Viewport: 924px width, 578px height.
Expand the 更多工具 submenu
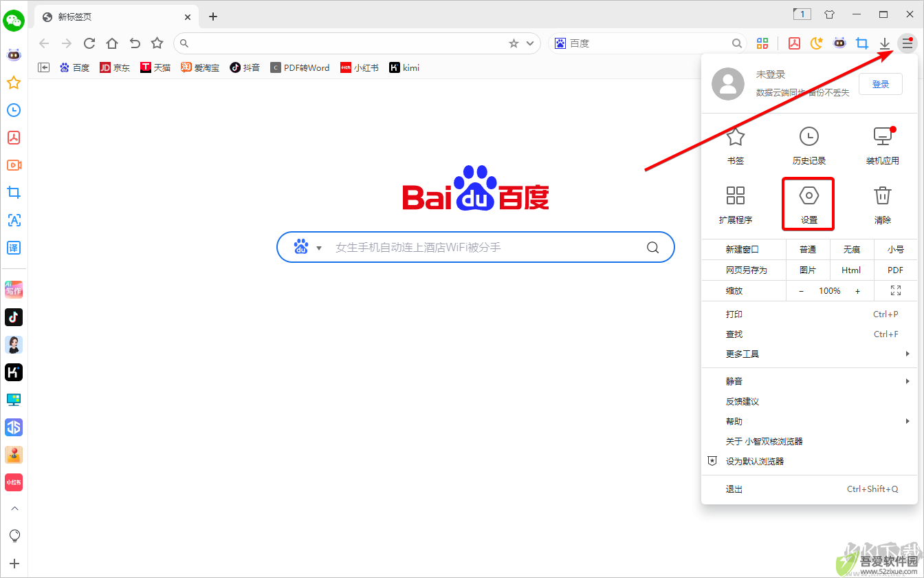click(x=809, y=354)
